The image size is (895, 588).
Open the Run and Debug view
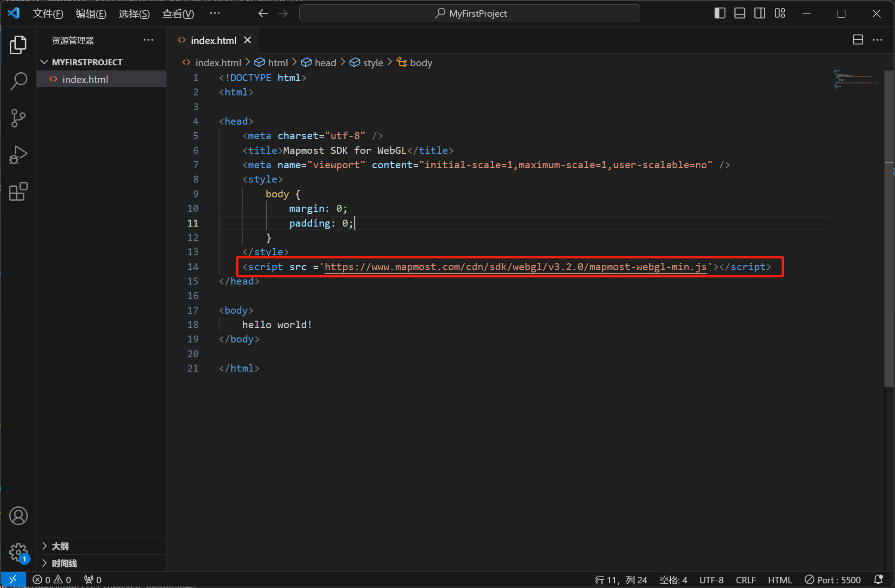click(x=18, y=155)
